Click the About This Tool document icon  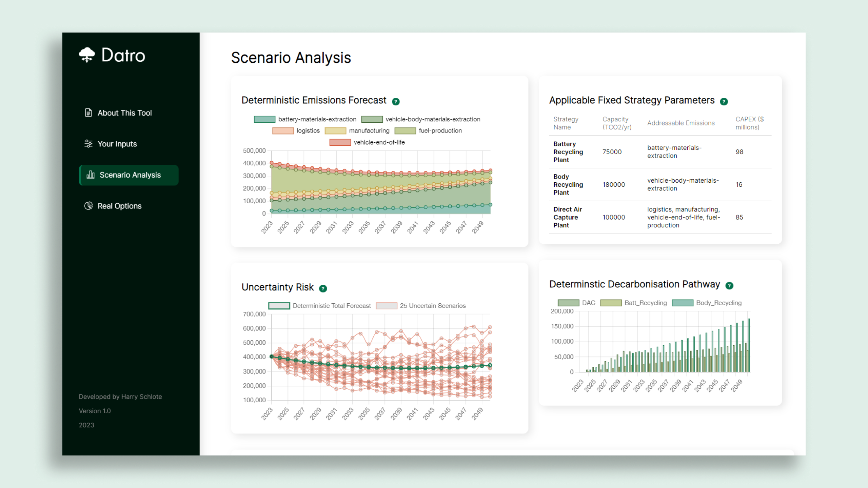coord(88,113)
